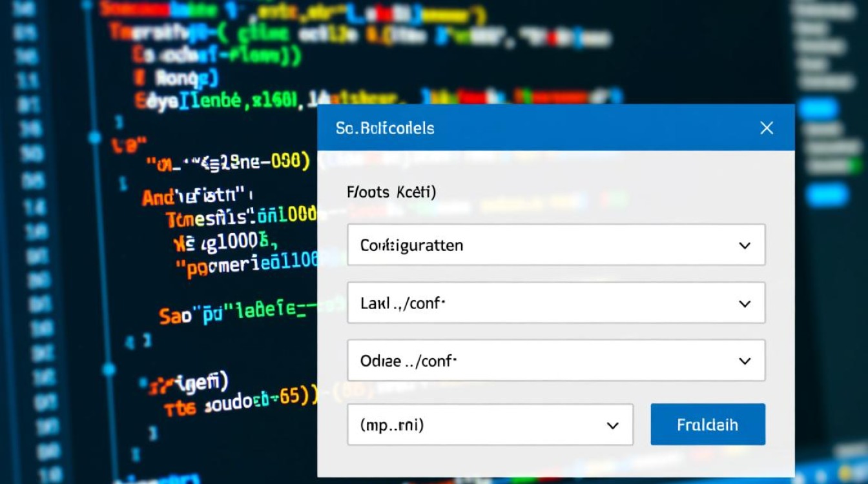
Task: Click the "pgomerie string code line
Action: [245, 262]
